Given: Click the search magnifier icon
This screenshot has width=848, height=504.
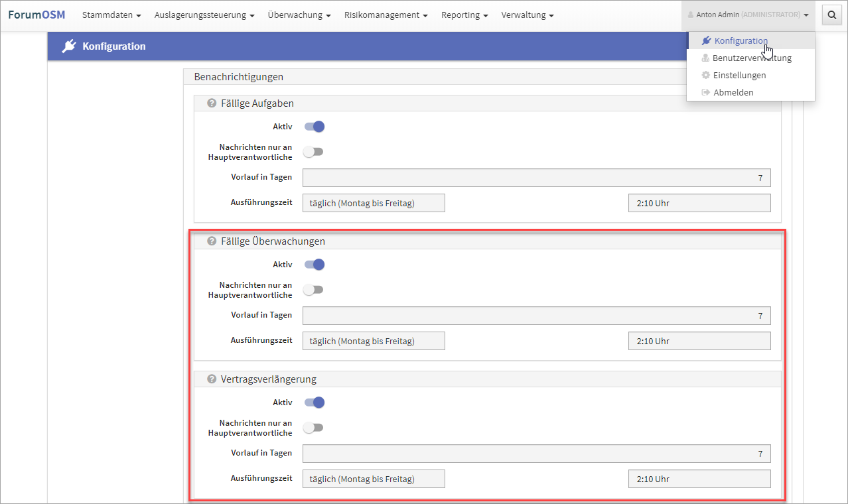Looking at the screenshot, I should pyautogui.click(x=831, y=15).
